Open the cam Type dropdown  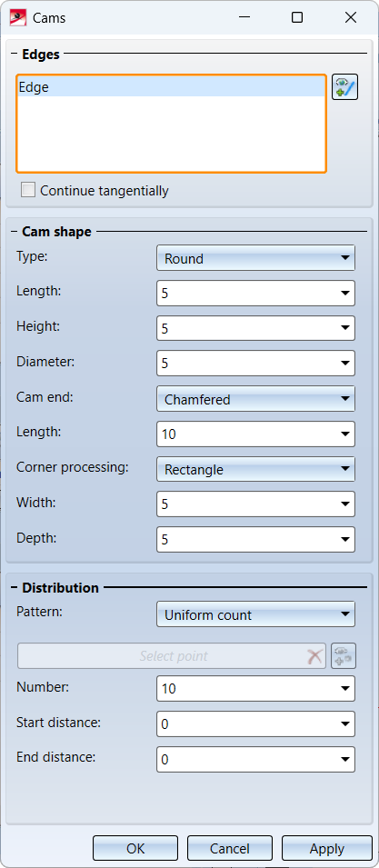pos(255,258)
